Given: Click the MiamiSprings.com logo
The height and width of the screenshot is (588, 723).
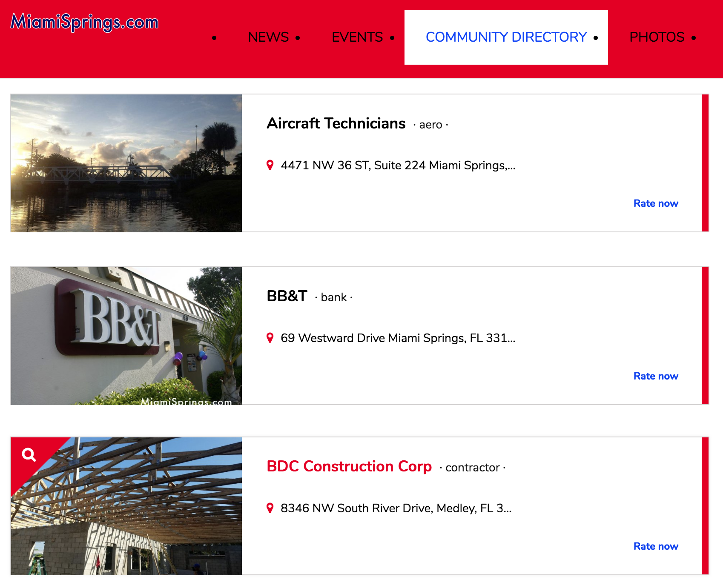Looking at the screenshot, I should 84,22.
